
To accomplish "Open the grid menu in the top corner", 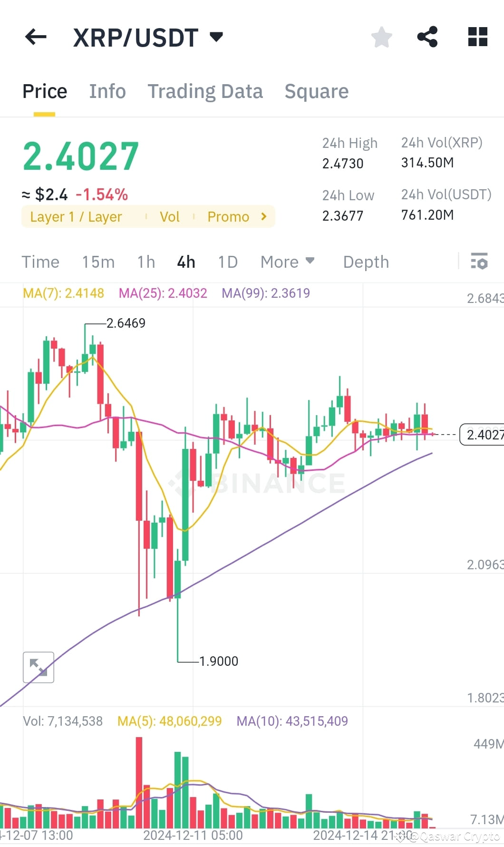I will click(476, 37).
